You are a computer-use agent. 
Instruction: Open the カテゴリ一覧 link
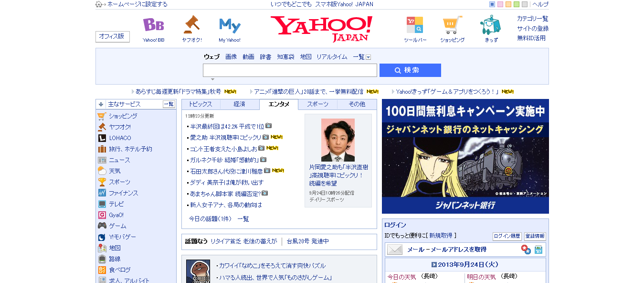pyautogui.click(x=533, y=19)
